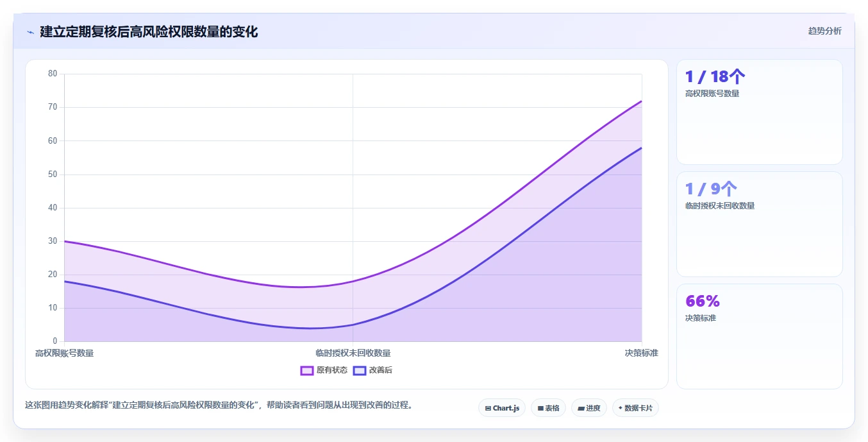Click the trend icon beside the chart title

point(30,31)
